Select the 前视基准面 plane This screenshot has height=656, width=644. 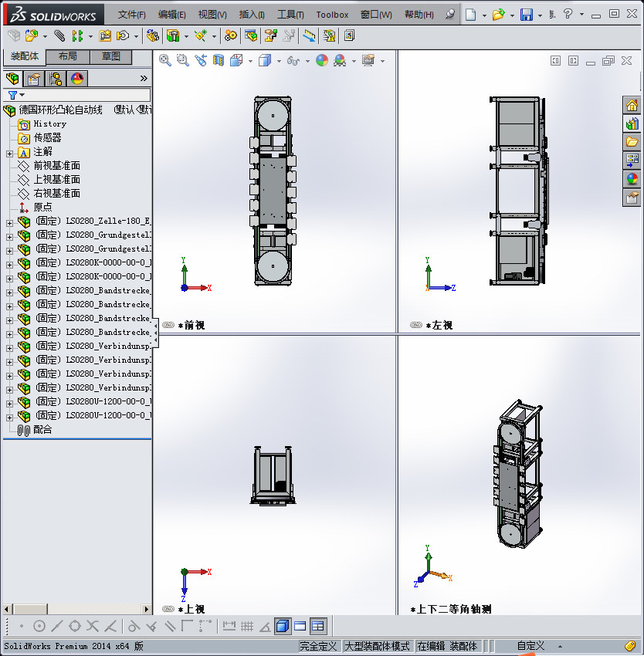click(56, 166)
